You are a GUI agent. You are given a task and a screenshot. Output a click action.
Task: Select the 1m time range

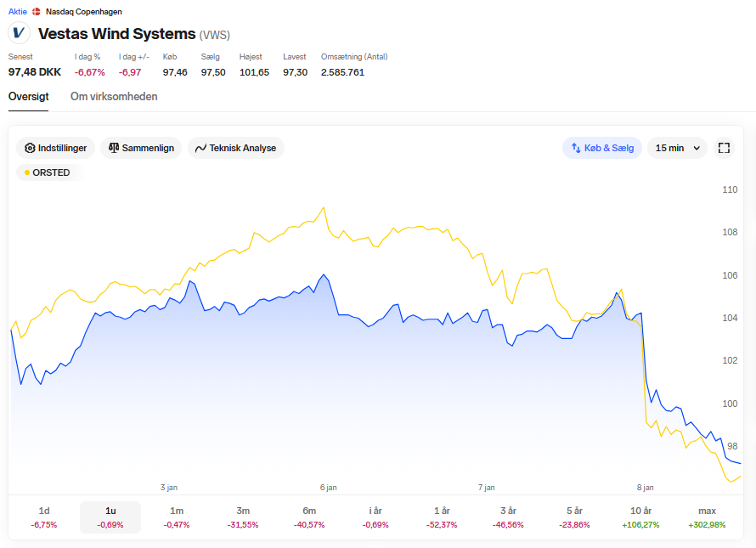click(177, 517)
